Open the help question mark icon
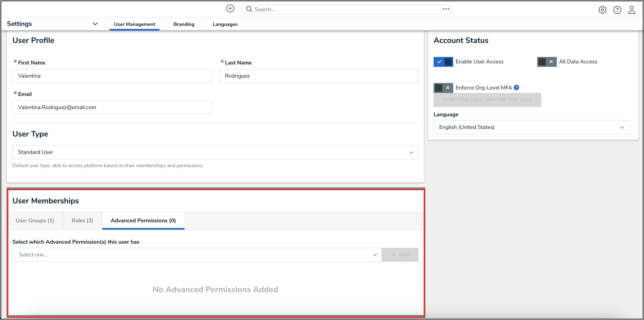The height and width of the screenshot is (320, 644). point(617,10)
